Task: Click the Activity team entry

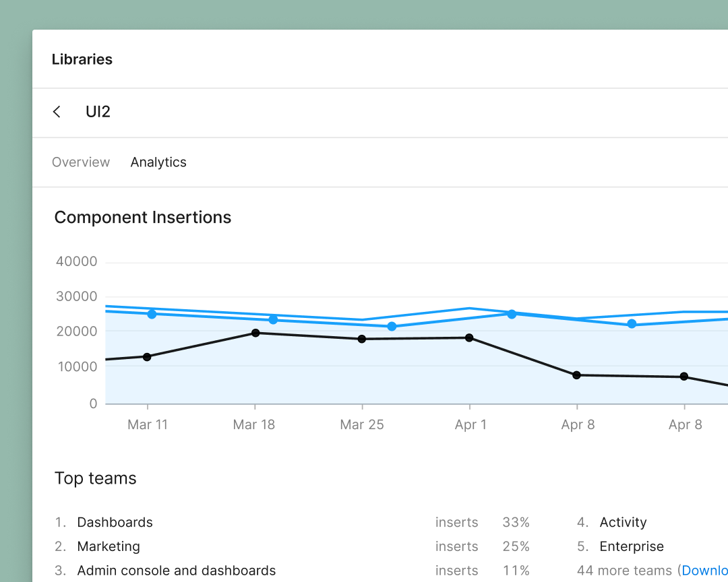Action: (623, 522)
